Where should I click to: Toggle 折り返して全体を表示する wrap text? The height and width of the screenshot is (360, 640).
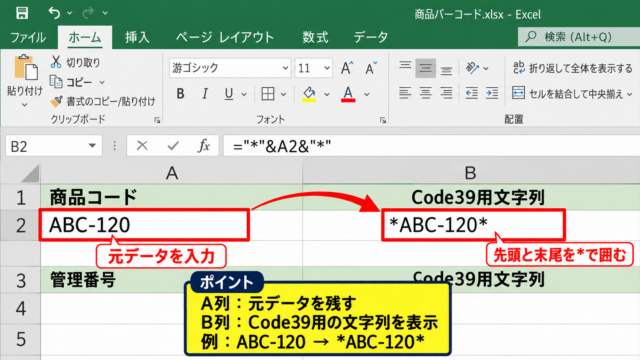pos(573,68)
